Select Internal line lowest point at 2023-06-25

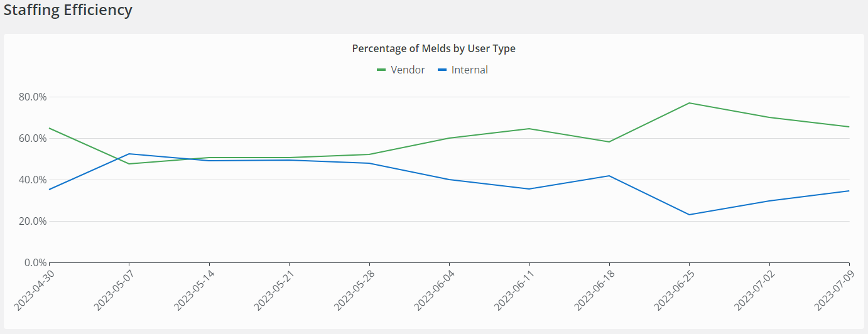click(690, 215)
